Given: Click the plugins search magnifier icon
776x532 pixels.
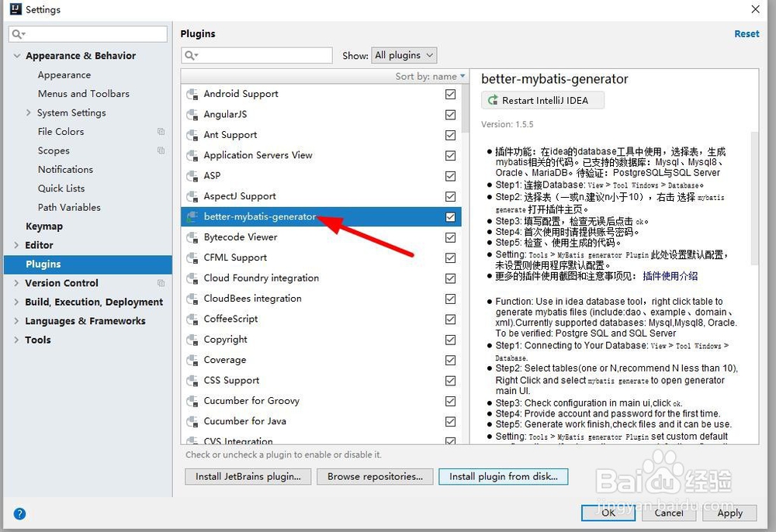Looking at the screenshot, I should (x=191, y=55).
